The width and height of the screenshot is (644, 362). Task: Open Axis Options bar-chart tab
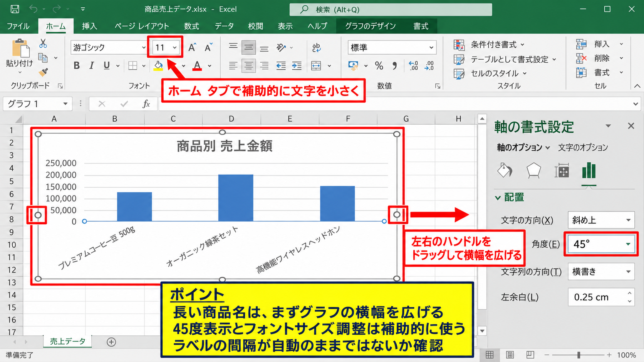[589, 170]
